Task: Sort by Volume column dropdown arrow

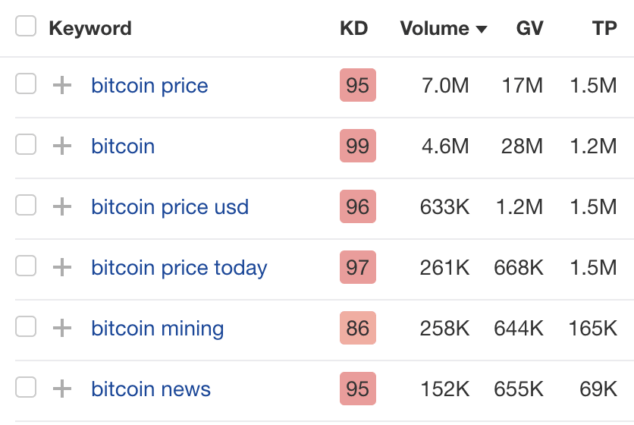Action: tap(482, 29)
